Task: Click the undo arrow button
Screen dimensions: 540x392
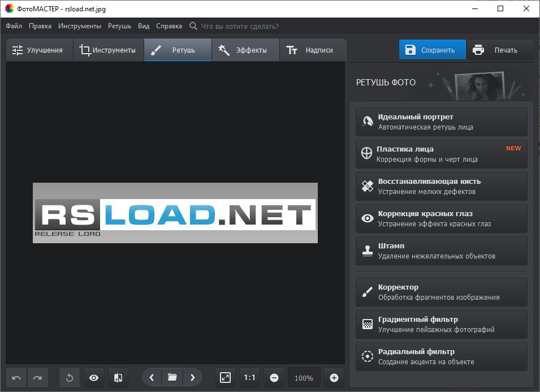Action: (16, 378)
